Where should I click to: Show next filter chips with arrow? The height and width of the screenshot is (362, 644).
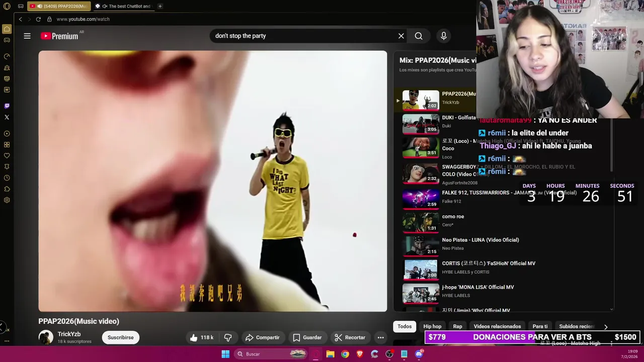pos(606,327)
